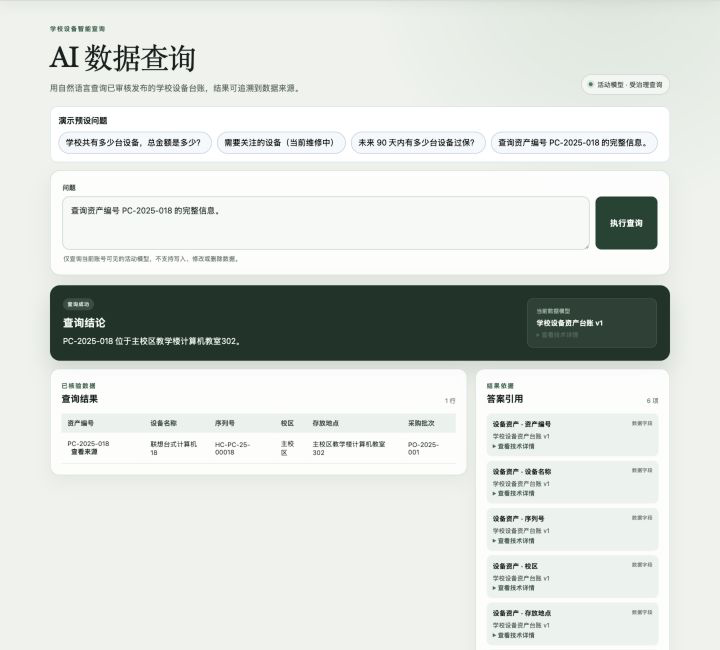Click the 1 行 row count label
This screenshot has height=650, width=720.
[450, 401]
